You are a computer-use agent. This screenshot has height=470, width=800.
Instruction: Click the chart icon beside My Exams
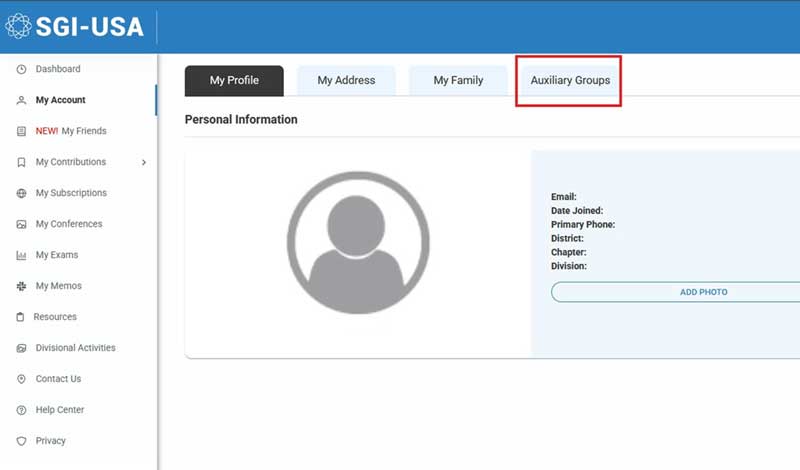point(21,255)
